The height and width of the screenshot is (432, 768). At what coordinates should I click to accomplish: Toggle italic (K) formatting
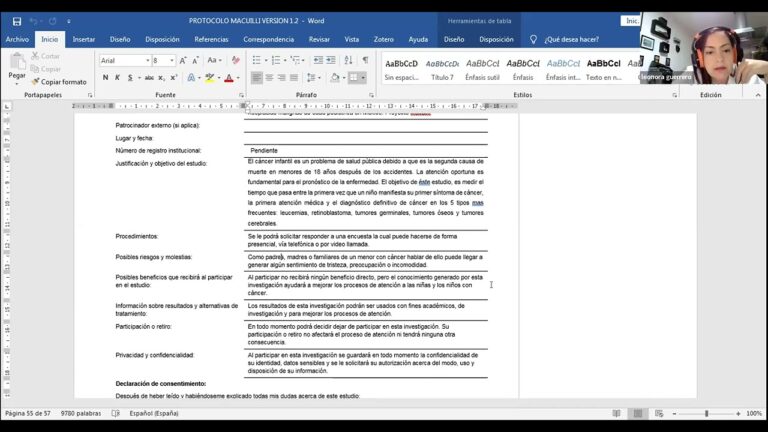coord(118,77)
